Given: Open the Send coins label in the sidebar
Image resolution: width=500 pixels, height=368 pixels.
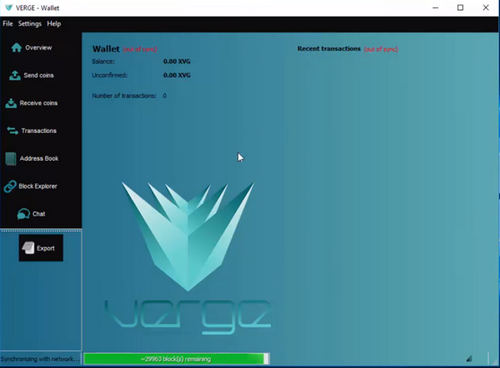Looking at the screenshot, I should [39, 75].
